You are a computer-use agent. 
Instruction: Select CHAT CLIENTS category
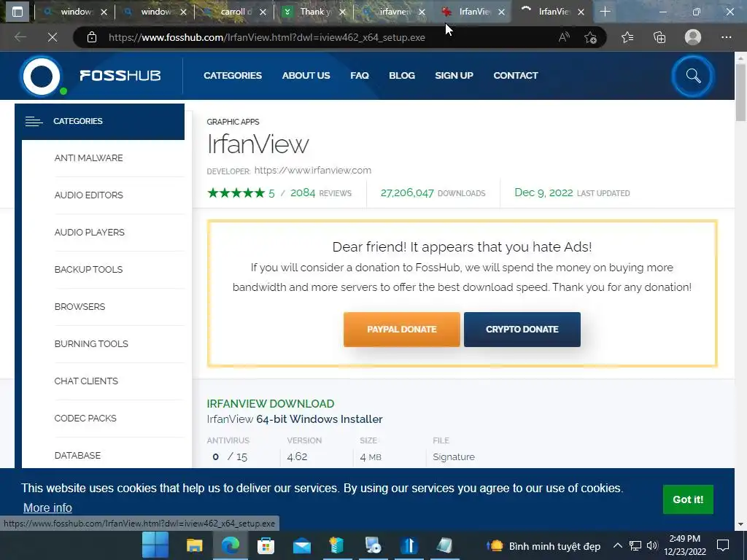[86, 381]
